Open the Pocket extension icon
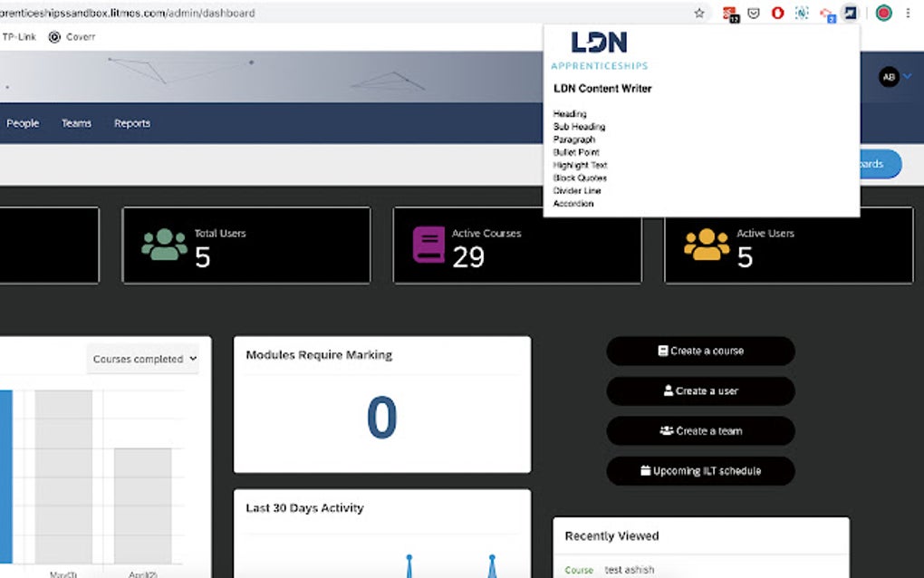 753,12
